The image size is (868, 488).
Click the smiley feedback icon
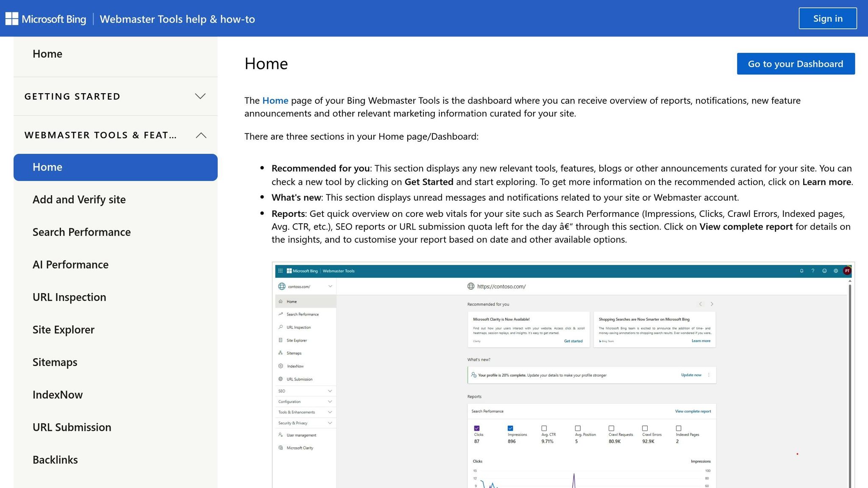pos(824,271)
